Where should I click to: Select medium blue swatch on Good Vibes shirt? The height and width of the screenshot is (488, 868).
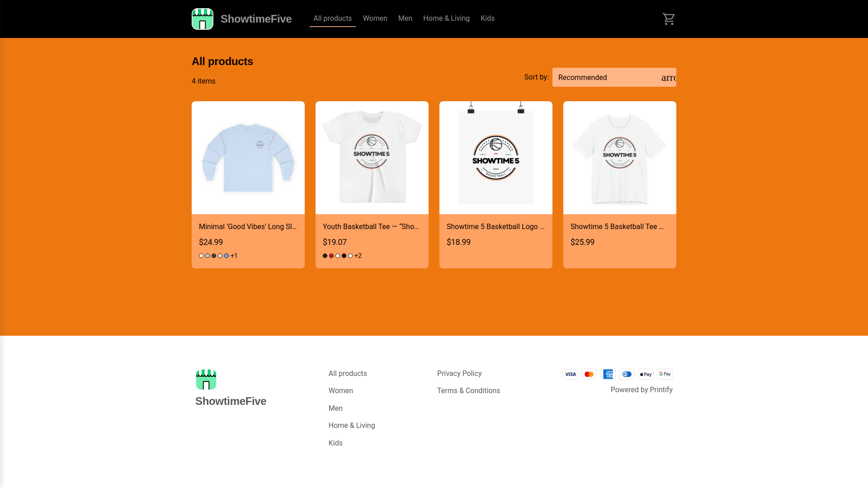click(226, 256)
